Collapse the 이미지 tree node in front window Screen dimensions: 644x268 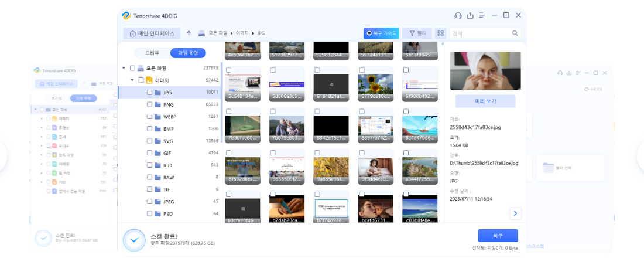point(132,80)
